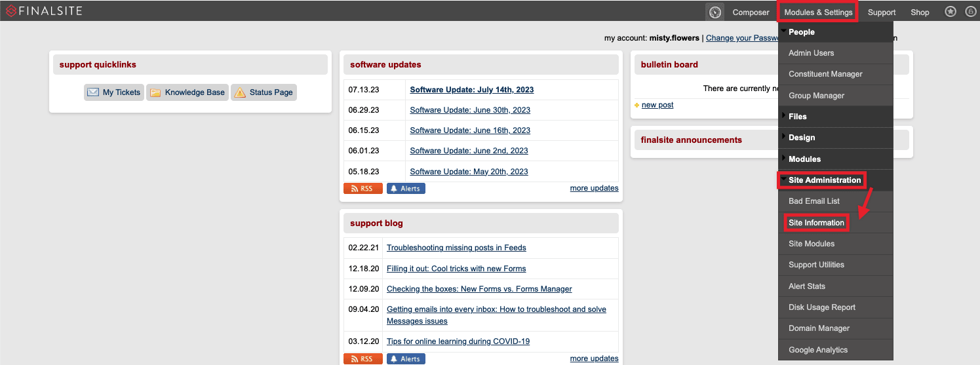Select Domain Manager menu item
The width and height of the screenshot is (980, 365).
pos(835,328)
